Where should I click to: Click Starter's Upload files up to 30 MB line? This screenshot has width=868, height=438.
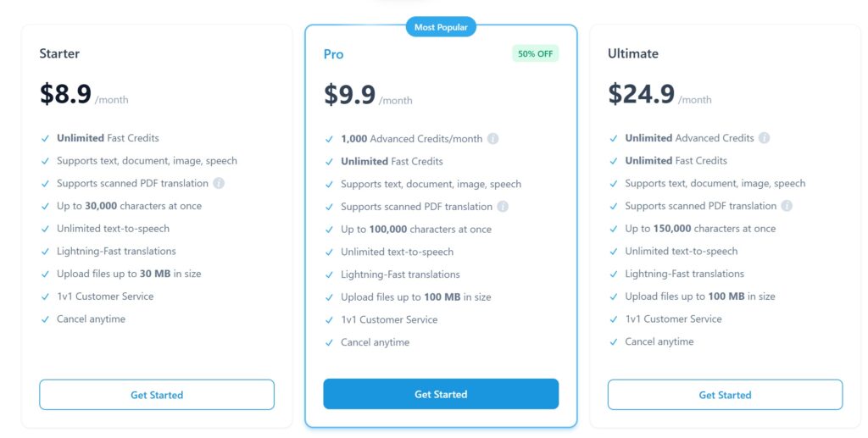[129, 274]
